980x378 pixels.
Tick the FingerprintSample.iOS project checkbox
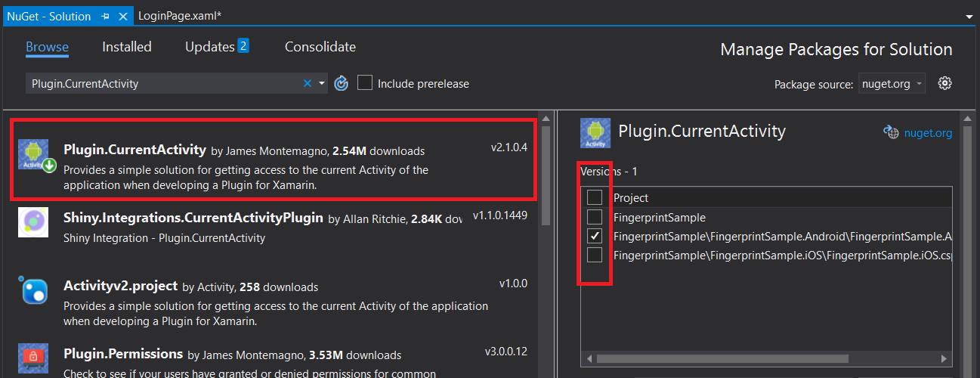click(x=595, y=255)
